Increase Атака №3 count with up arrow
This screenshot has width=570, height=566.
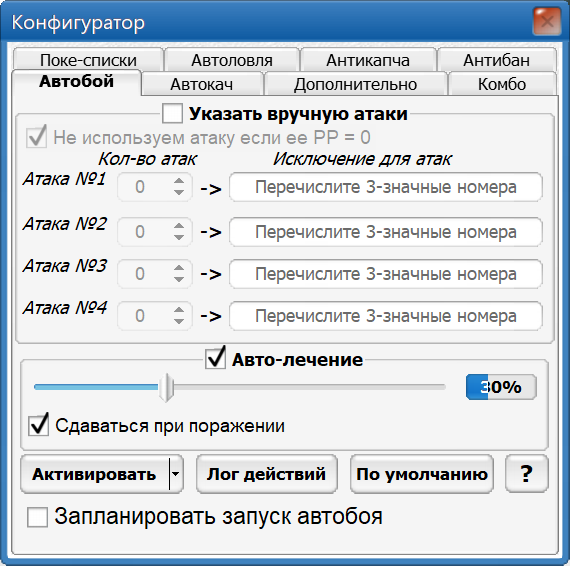pos(179,268)
